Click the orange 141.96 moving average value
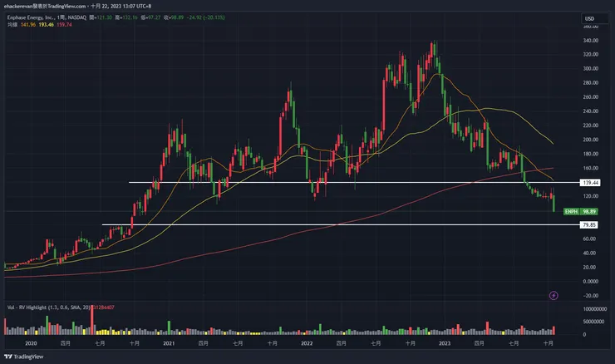The width and height of the screenshot is (615, 364). click(28, 24)
